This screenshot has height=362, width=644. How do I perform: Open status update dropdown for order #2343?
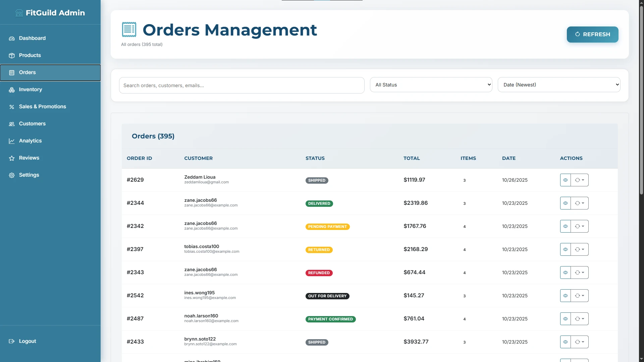tap(580, 273)
